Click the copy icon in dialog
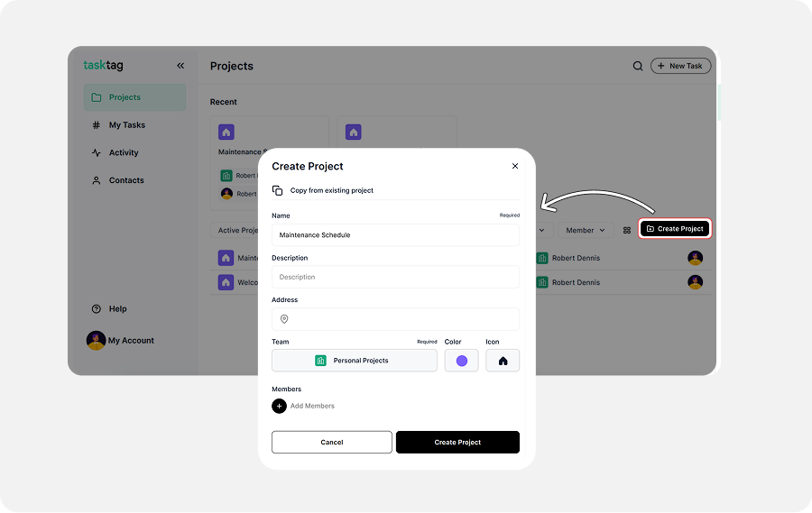This screenshot has height=513, width=812. pos(278,190)
